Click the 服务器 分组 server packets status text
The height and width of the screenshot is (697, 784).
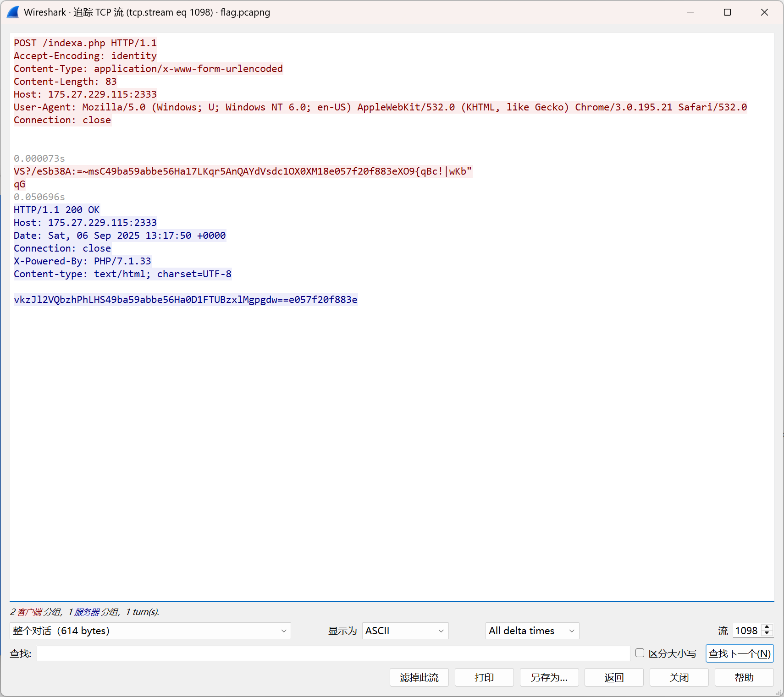pyautogui.click(x=96, y=612)
